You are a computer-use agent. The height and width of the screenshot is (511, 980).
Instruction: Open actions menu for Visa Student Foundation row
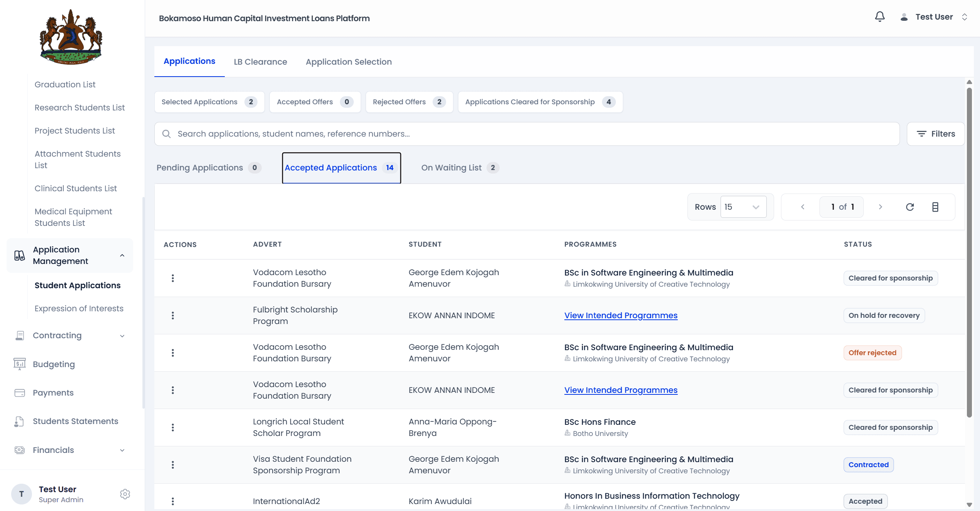[173, 465]
